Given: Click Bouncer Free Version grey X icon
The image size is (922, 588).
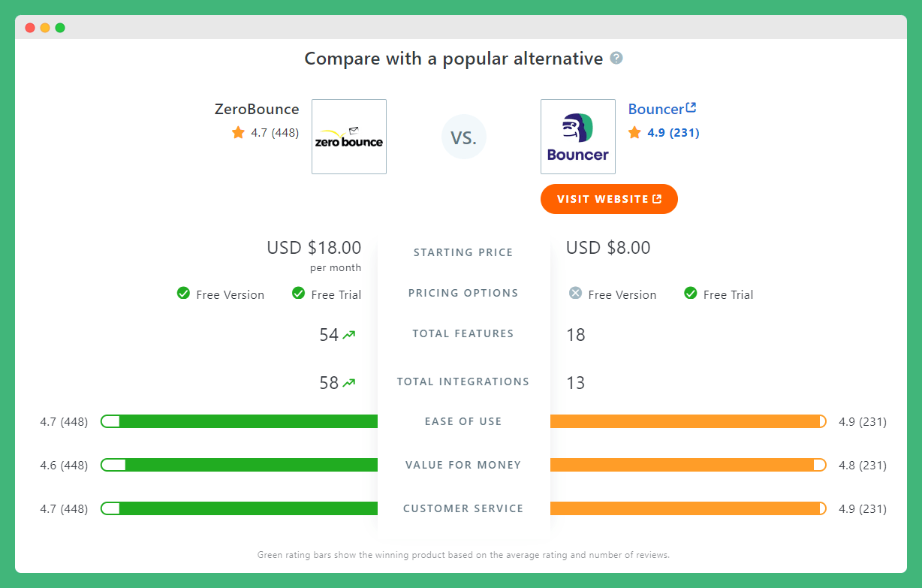Looking at the screenshot, I should [575, 294].
